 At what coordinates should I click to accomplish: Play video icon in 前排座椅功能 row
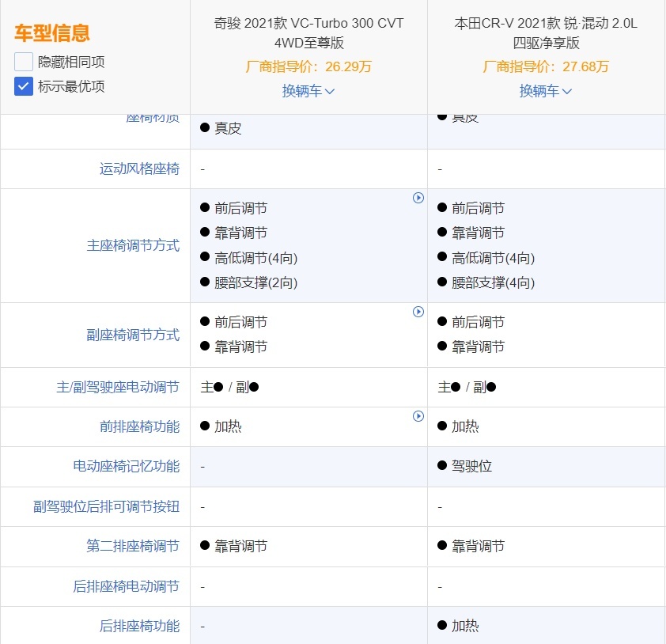pyautogui.click(x=418, y=416)
